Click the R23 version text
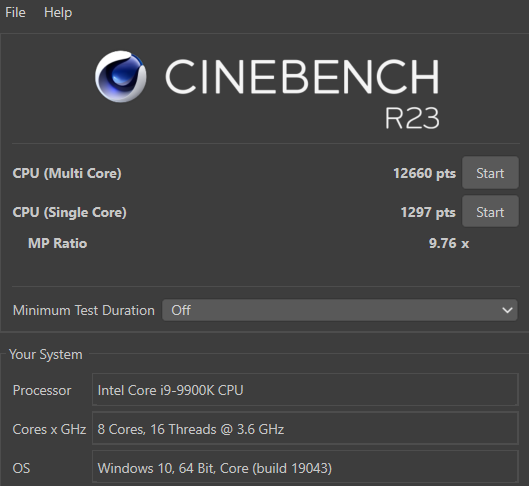 click(x=412, y=118)
